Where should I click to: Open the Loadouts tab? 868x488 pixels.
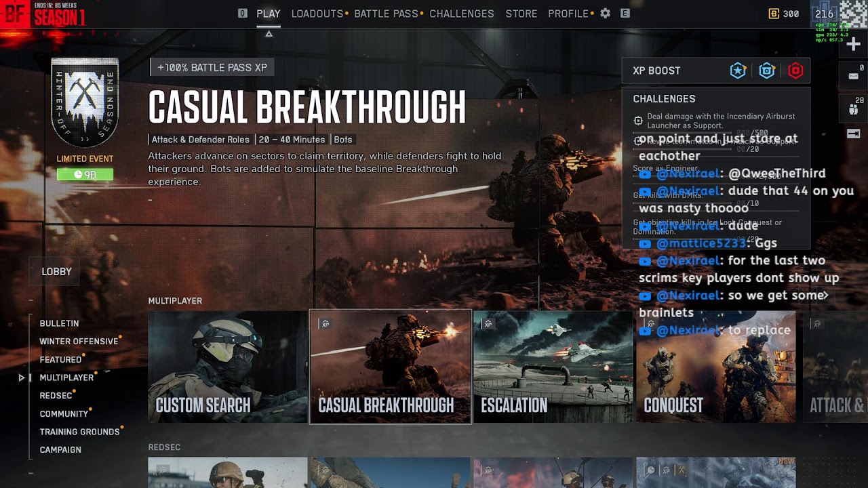coord(317,14)
